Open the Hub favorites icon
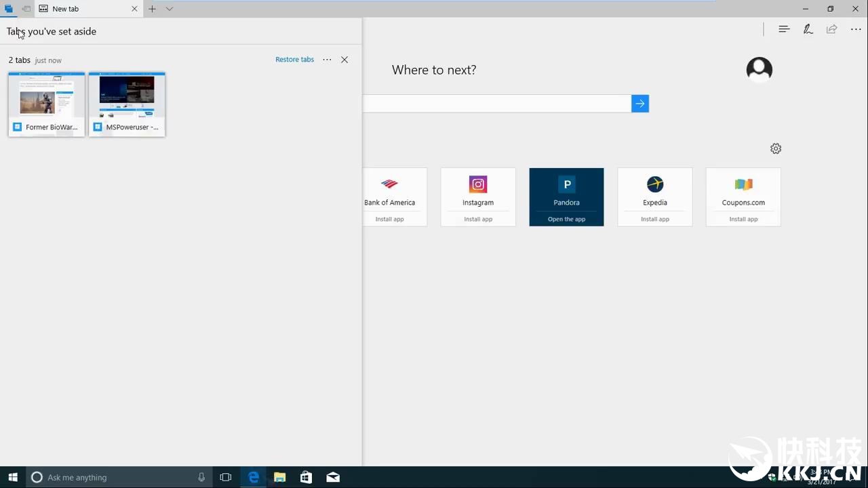Image resolution: width=868 pixels, height=488 pixels. pos(784,29)
